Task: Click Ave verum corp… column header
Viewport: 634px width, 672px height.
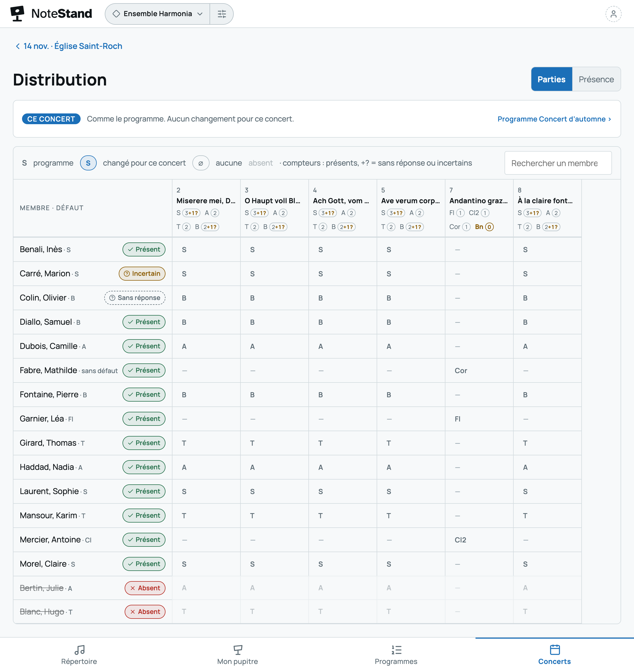Action: [411, 208]
